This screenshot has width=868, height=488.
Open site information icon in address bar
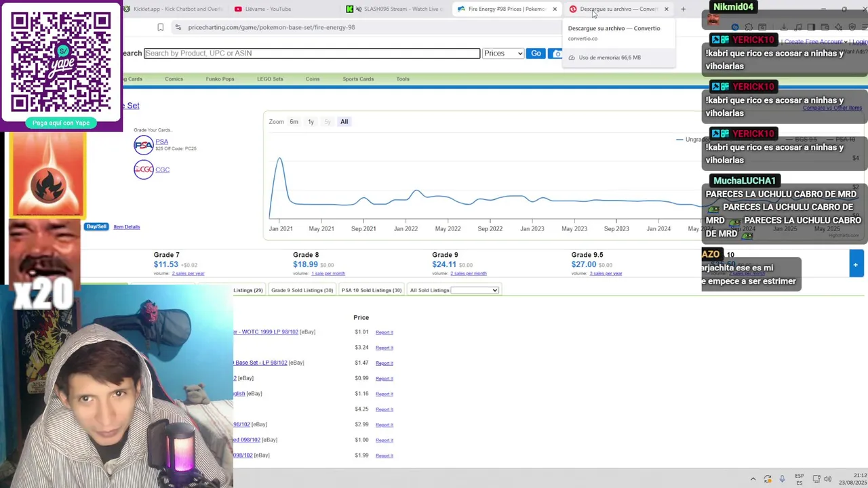click(178, 27)
